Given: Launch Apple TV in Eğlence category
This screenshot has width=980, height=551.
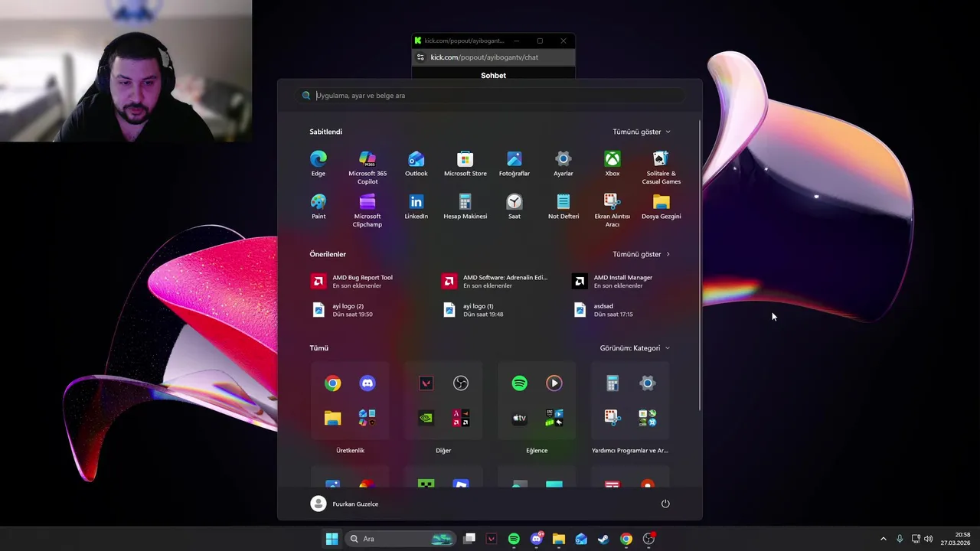Looking at the screenshot, I should (519, 418).
